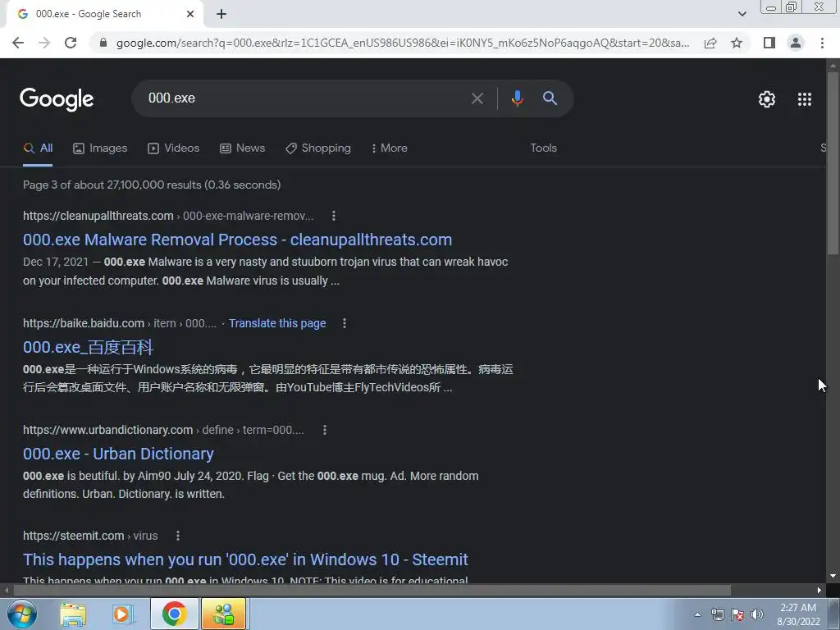Open the Google apps grid
Screen dimensions: 840x630
pyautogui.click(x=805, y=99)
